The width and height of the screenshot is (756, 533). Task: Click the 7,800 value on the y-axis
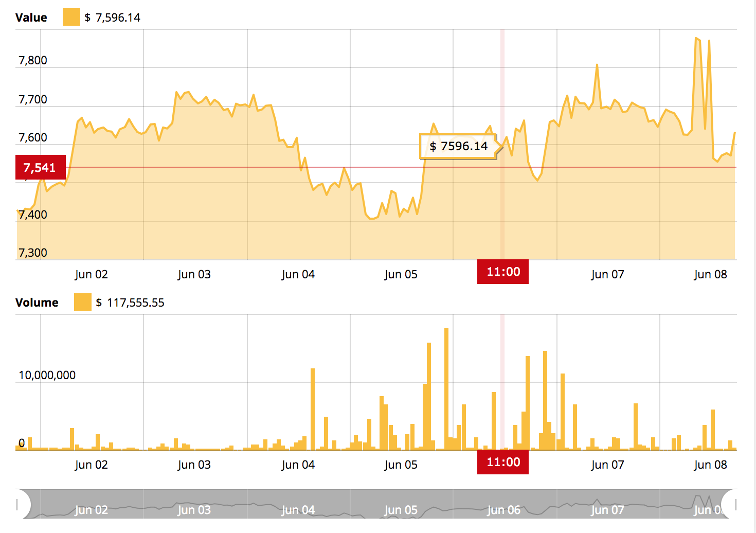coord(32,60)
